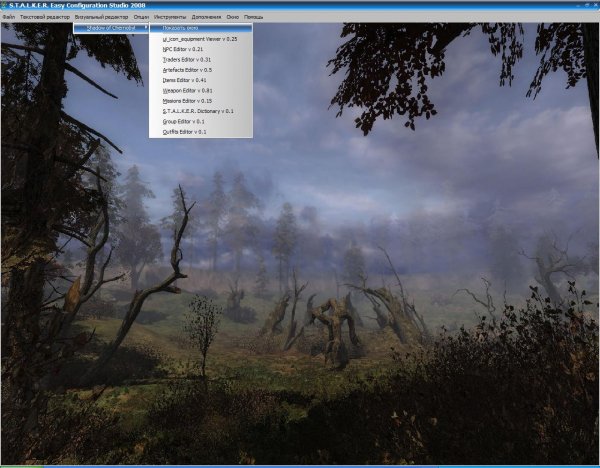Open Traders Editor v 0.31
Screen dimensions: 600x468
[x=201, y=60]
